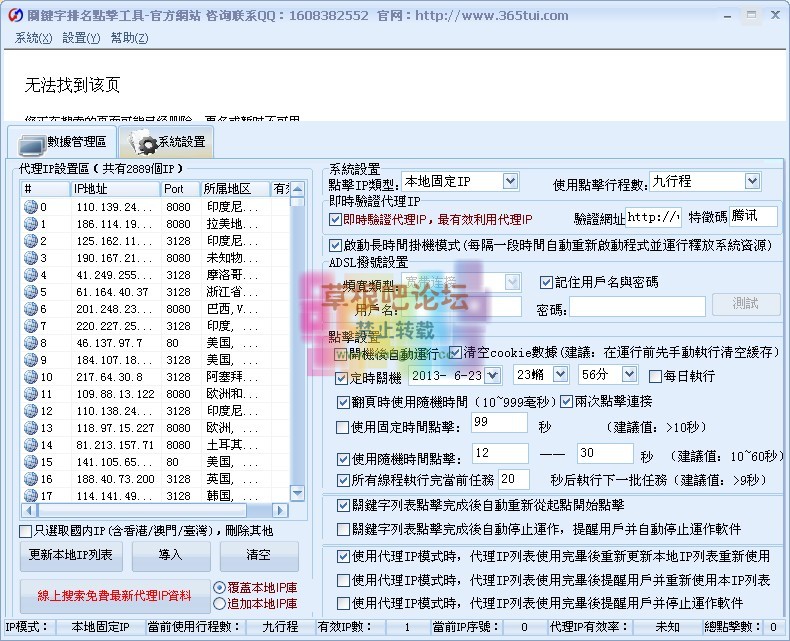The width and height of the screenshot is (790, 641).
Task: Click globe icon of proxy row 11
Action: pyautogui.click(x=31, y=394)
